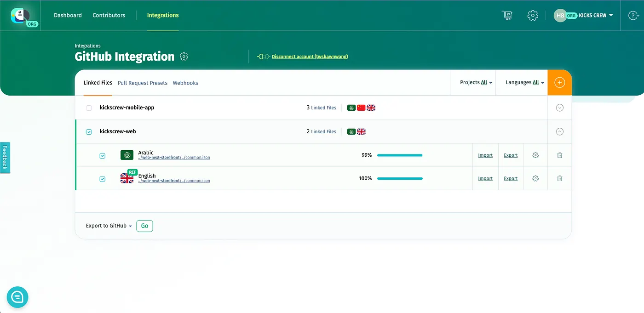Click 2 Linked Files count text
Screen dimensions: 644x313
coord(321,131)
